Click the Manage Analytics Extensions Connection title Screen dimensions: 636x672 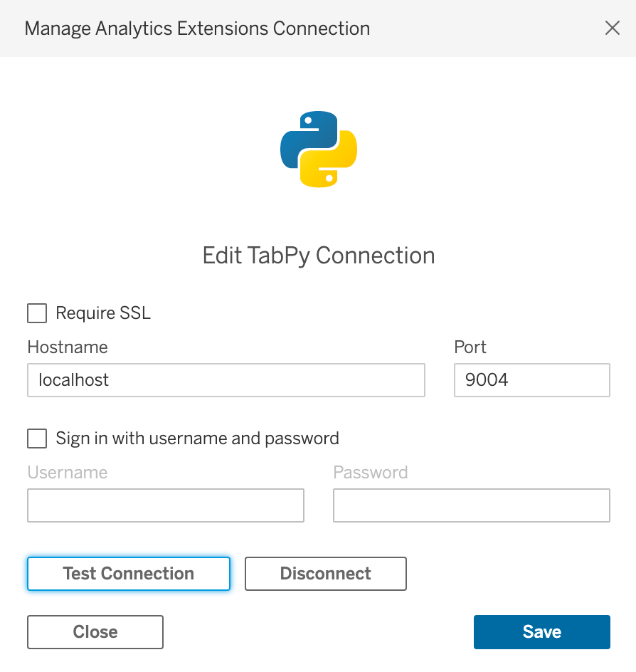[198, 28]
